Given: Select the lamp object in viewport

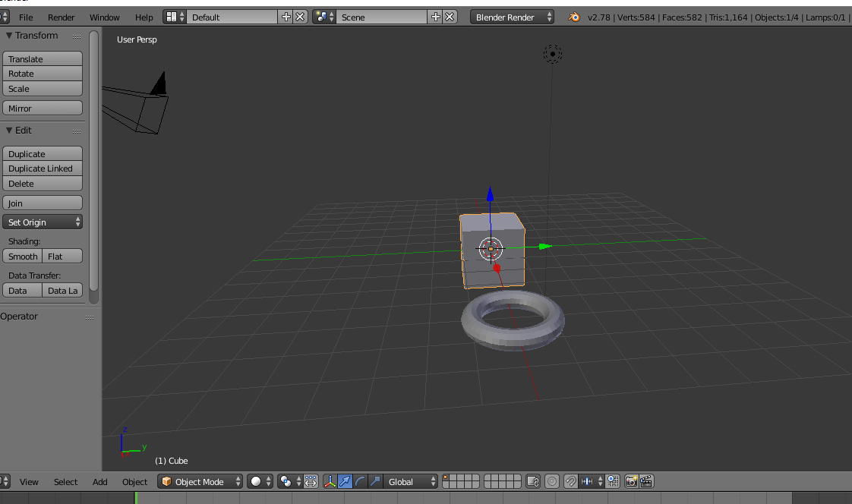Looking at the screenshot, I should (553, 54).
